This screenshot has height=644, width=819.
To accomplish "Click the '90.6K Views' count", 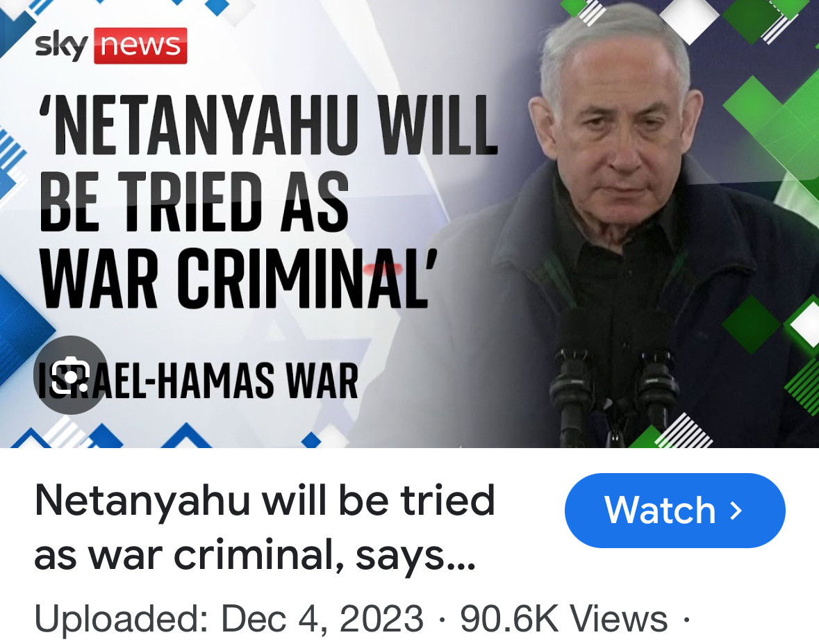I will click(x=563, y=619).
